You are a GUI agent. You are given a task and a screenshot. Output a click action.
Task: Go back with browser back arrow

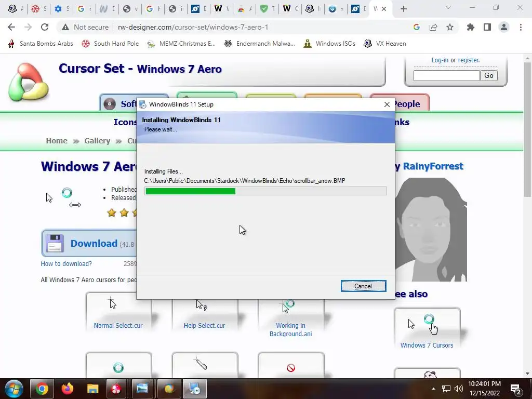coord(11,27)
